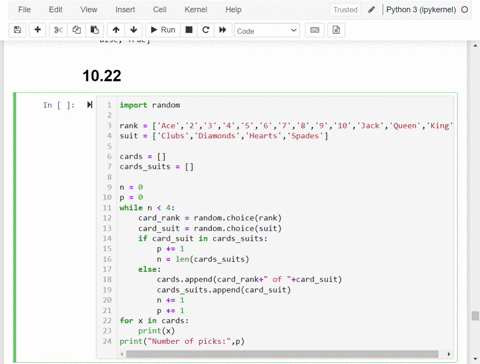The image size is (480, 364).
Task: Click the 'print("Number of picks:",p)' line
Action: (x=182, y=341)
